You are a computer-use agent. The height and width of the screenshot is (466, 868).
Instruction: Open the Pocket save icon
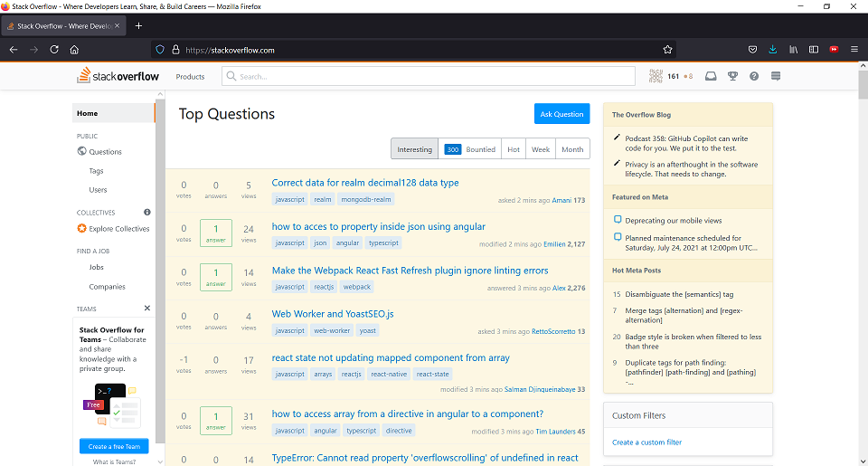point(752,50)
